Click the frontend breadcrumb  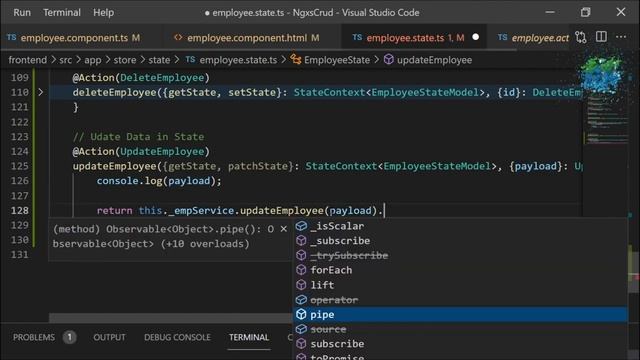tap(27, 60)
